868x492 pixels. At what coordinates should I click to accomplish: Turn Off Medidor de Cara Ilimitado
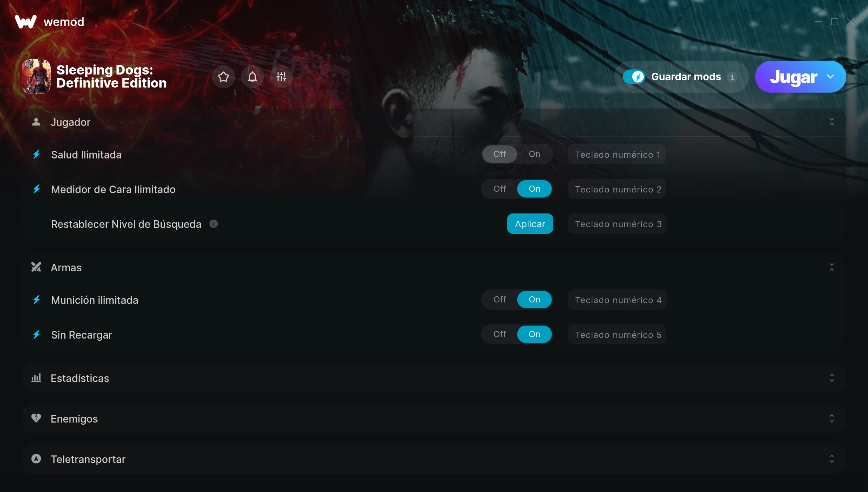point(500,189)
